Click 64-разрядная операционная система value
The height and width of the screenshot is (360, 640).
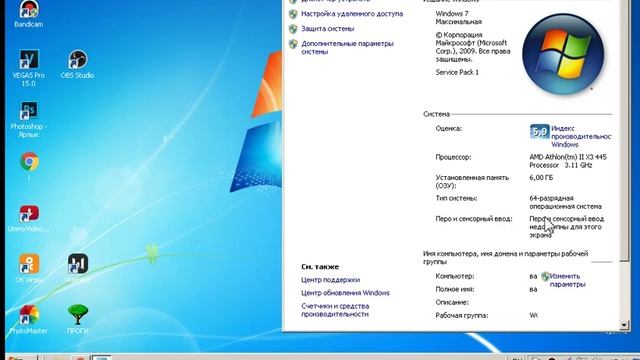(x=565, y=202)
